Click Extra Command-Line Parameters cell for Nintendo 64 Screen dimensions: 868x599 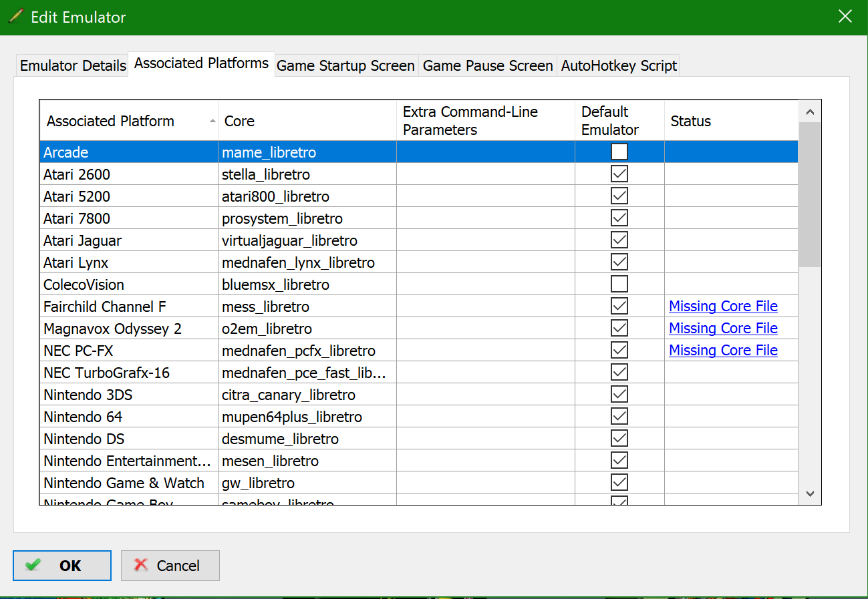coord(486,417)
